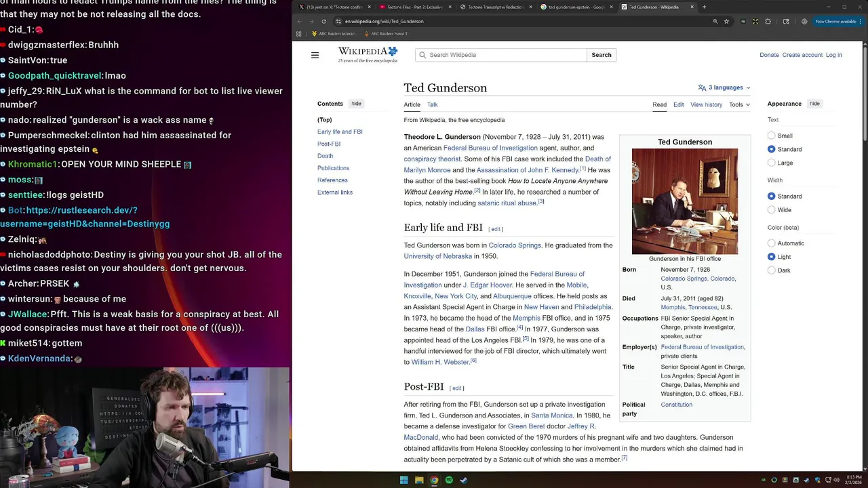The width and height of the screenshot is (868, 488).
Task: Bookmark this page with the star icon
Action: (x=726, y=21)
